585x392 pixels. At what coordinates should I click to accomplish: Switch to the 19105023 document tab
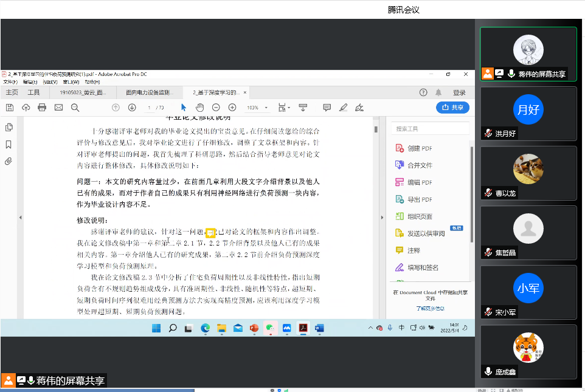(x=83, y=93)
